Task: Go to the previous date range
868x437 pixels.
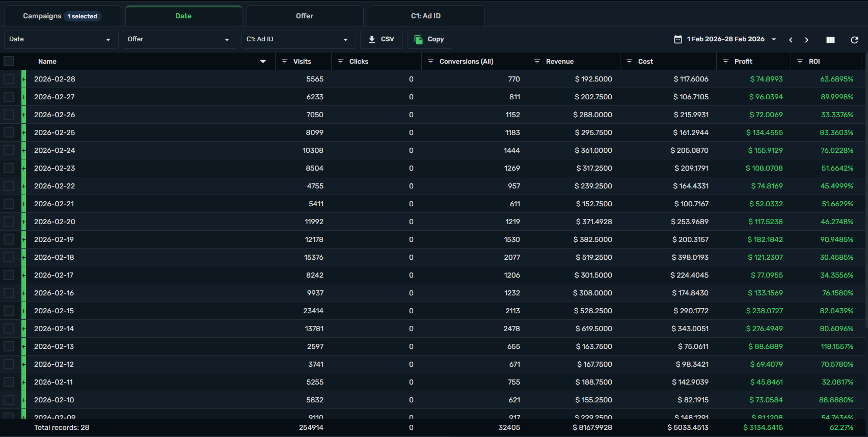Action: click(x=791, y=40)
